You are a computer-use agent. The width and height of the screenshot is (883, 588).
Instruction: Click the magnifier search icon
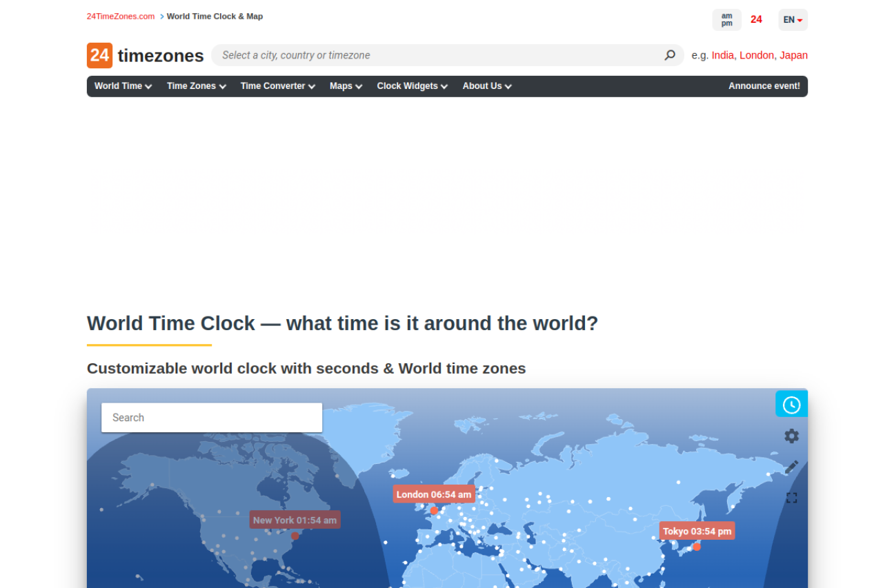pyautogui.click(x=669, y=55)
